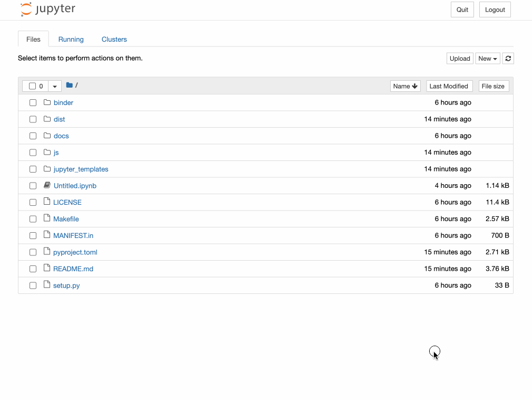
Task: Open the README.md file link
Action: pos(73,269)
